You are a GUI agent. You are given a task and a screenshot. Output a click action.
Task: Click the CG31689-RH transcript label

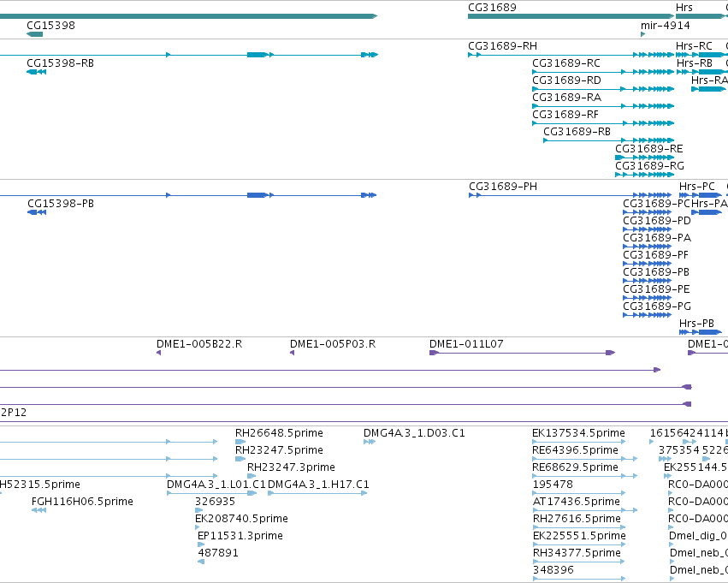point(502,46)
